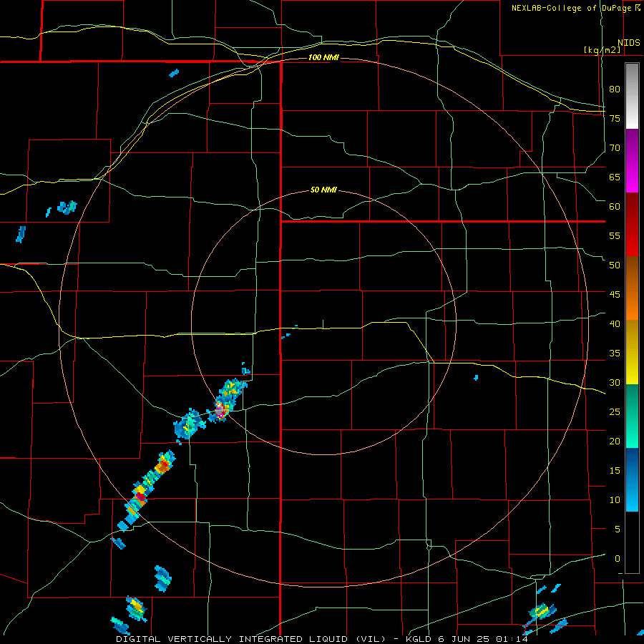Click the 45 value on the scale

(615, 295)
